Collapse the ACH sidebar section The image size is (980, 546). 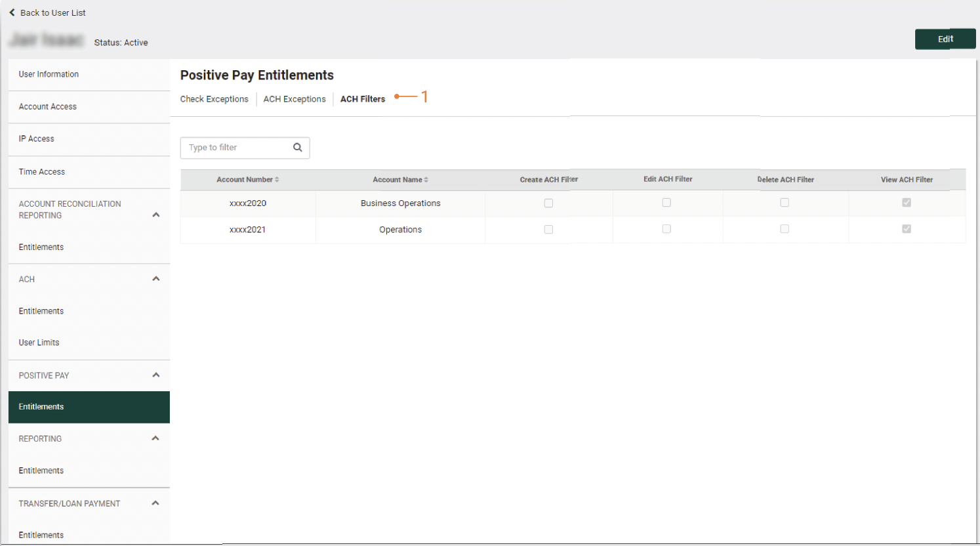tap(155, 279)
